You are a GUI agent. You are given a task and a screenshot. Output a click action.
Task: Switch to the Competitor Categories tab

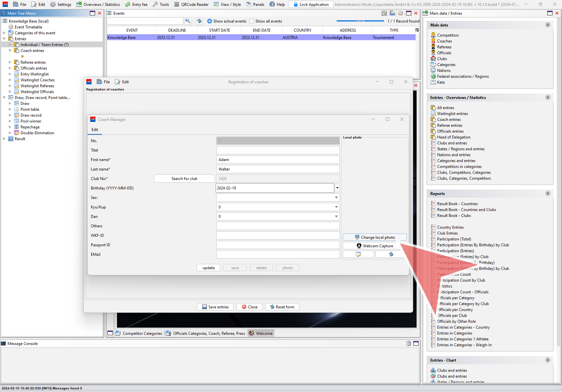coord(139,333)
